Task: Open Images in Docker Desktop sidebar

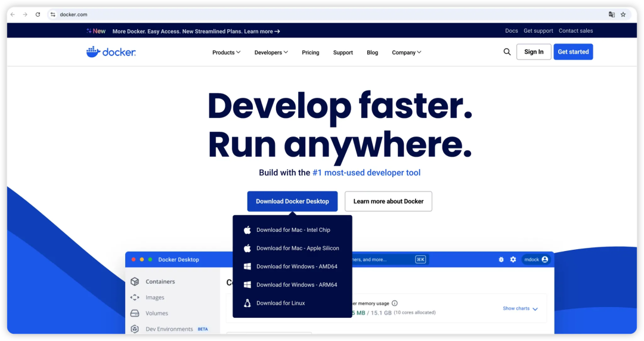Action: 155,297
